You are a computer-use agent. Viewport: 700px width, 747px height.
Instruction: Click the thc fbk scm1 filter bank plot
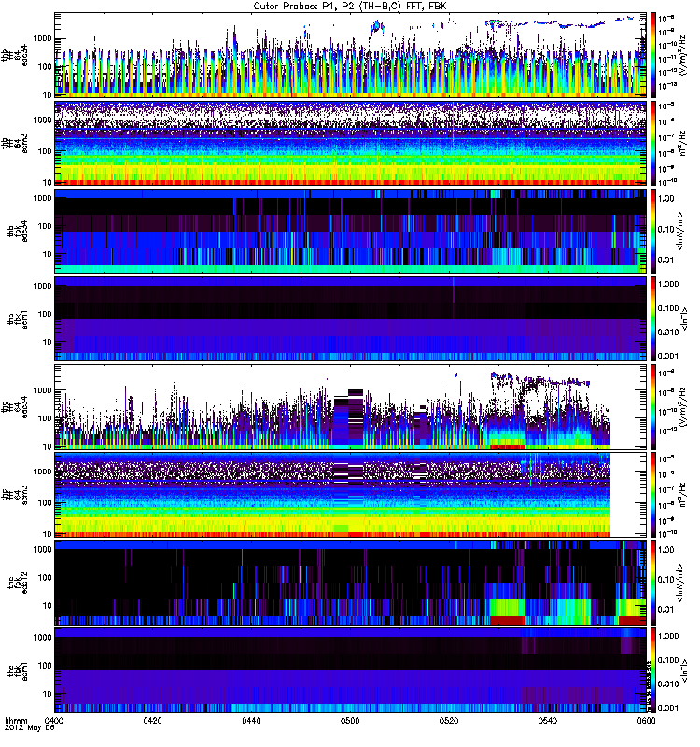350,671
